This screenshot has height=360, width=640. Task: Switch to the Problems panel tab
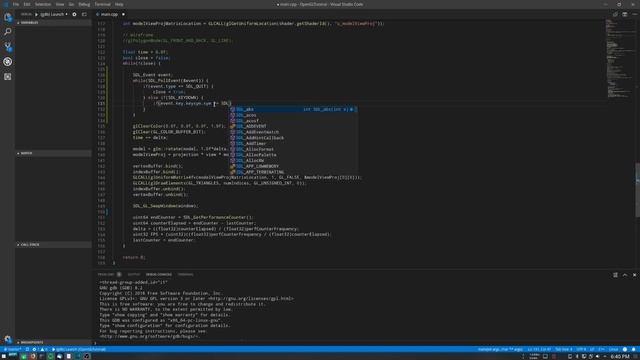[109, 274]
